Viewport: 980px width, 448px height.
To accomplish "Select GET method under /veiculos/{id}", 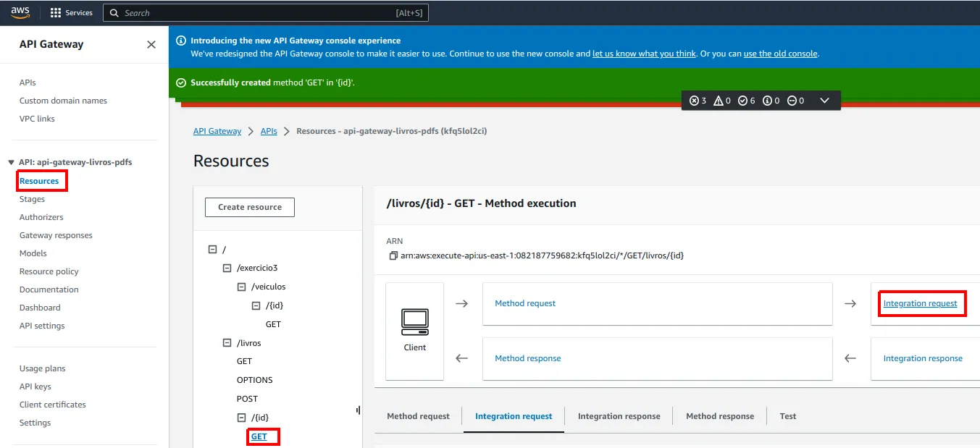I will (x=273, y=324).
